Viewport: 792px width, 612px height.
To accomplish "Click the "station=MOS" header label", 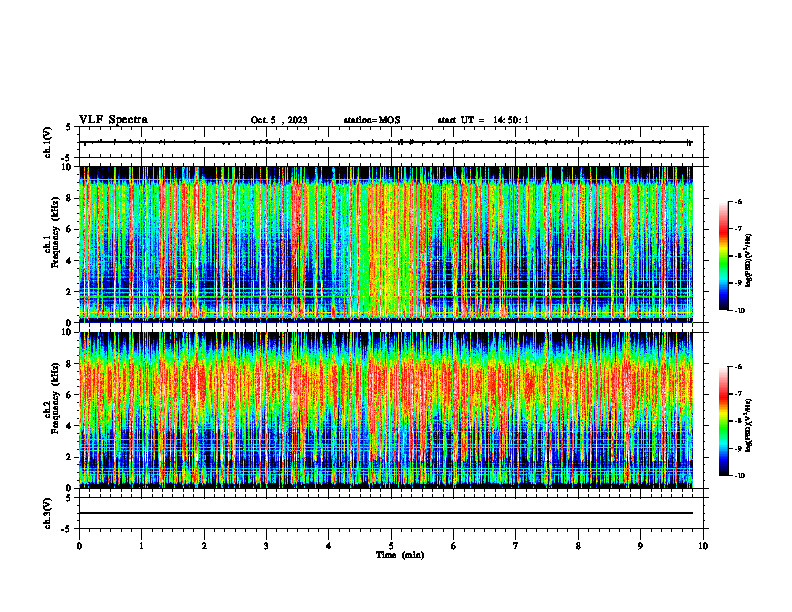I will click(372, 120).
